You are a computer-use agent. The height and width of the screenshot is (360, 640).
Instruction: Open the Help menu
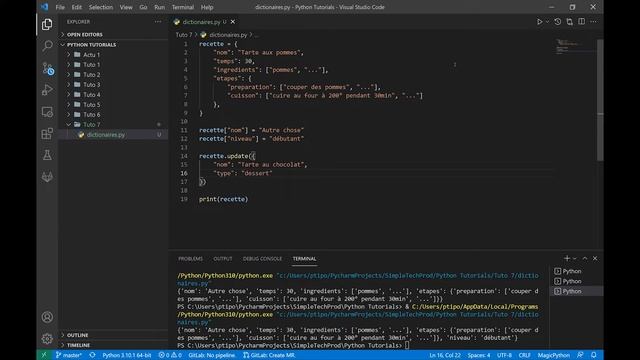(x=207, y=7)
